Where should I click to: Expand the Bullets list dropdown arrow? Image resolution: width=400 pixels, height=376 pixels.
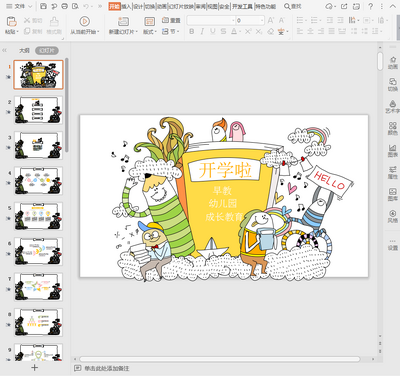click(x=306, y=21)
